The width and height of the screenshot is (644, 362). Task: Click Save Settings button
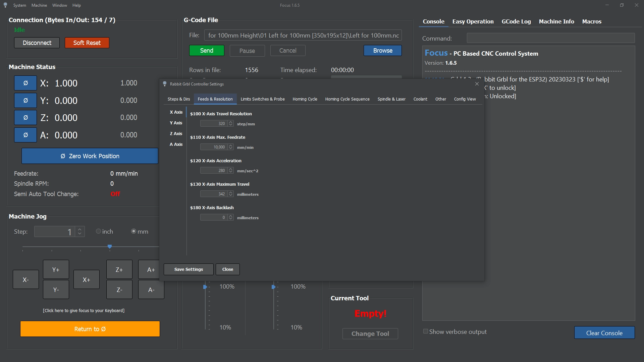tap(189, 269)
